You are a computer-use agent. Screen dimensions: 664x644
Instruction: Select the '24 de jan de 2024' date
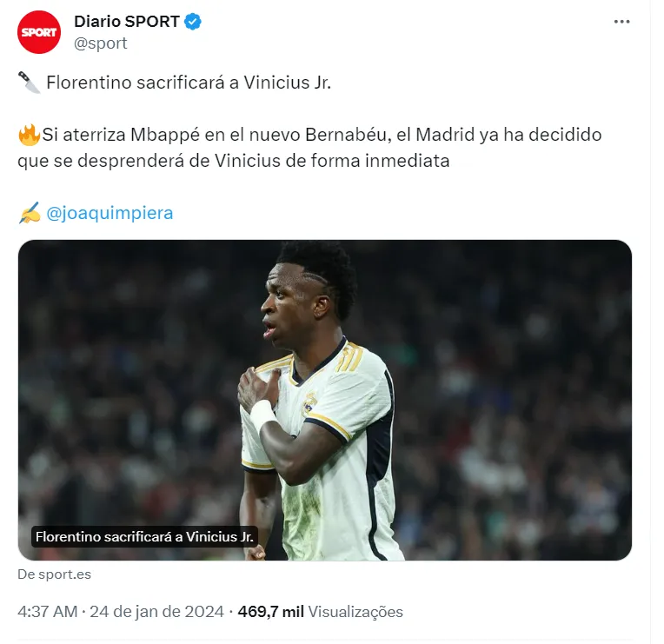coord(156,612)
